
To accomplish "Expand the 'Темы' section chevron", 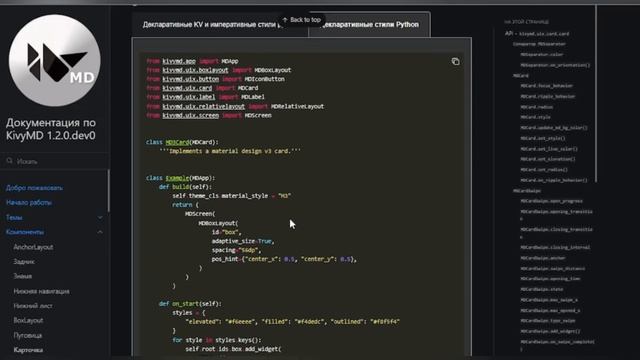I will [x=100, y=218].
